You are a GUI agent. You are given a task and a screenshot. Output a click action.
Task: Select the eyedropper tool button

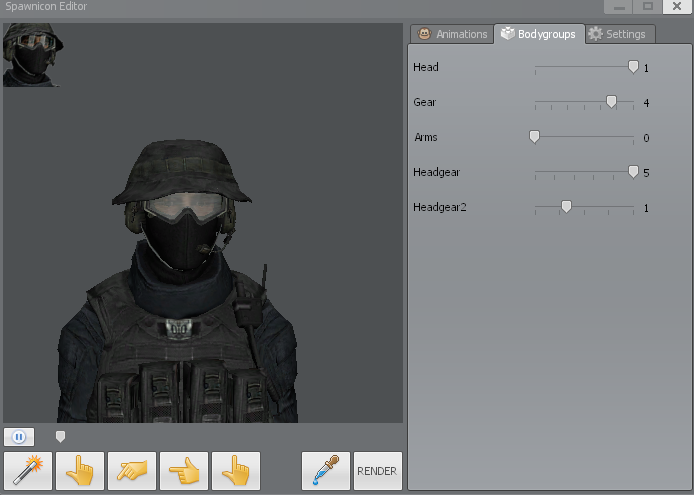click(326, 471)
